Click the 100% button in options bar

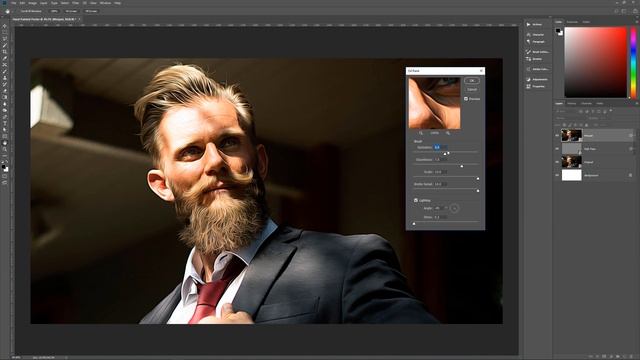tap(54, 11)
